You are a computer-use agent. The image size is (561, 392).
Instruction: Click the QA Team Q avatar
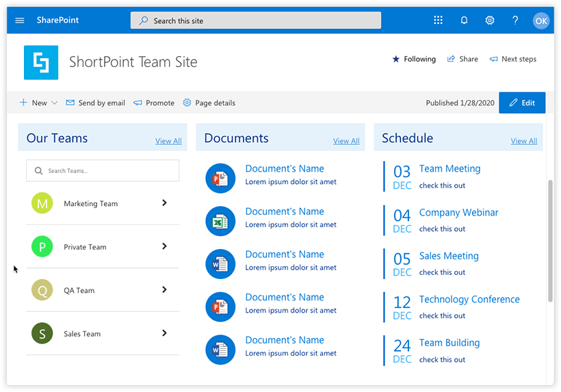[42, 289]
